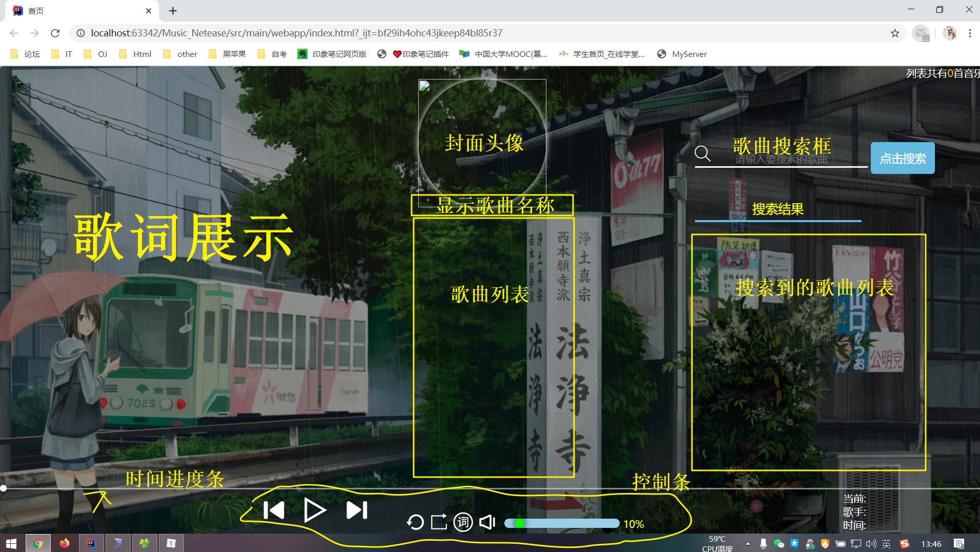Open the MyServer bookmark link

[682, 54]
